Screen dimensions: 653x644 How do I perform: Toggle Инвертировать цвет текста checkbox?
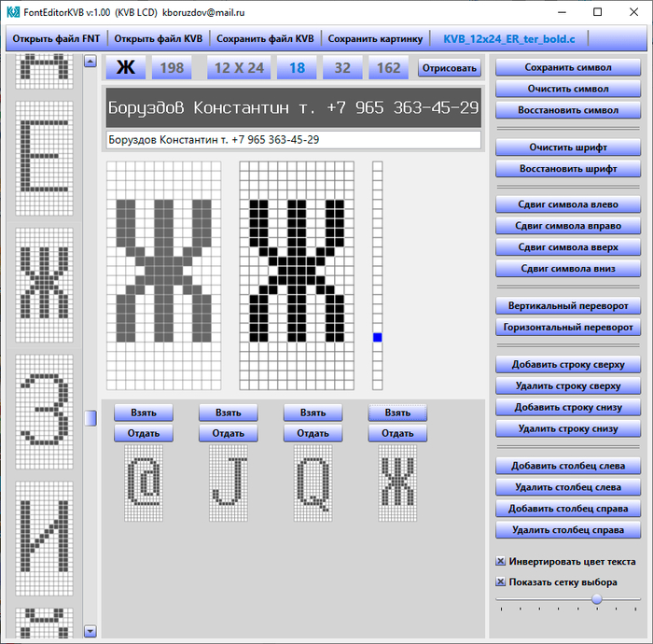click(x=501, y=562)
